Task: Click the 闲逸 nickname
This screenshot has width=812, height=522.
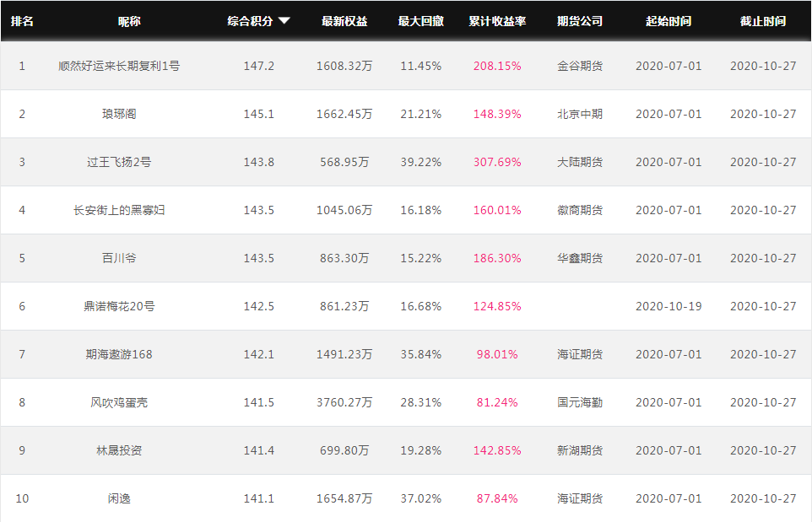Action: point(119,498)
